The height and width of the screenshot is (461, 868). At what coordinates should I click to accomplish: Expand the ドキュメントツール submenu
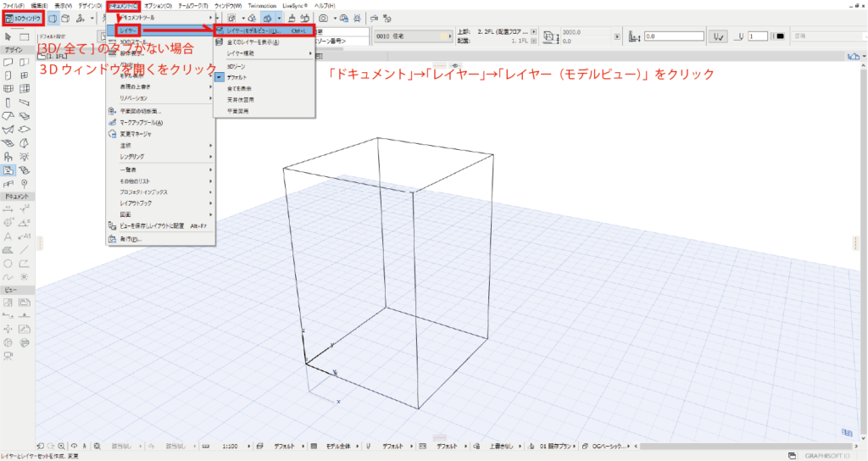160,18
